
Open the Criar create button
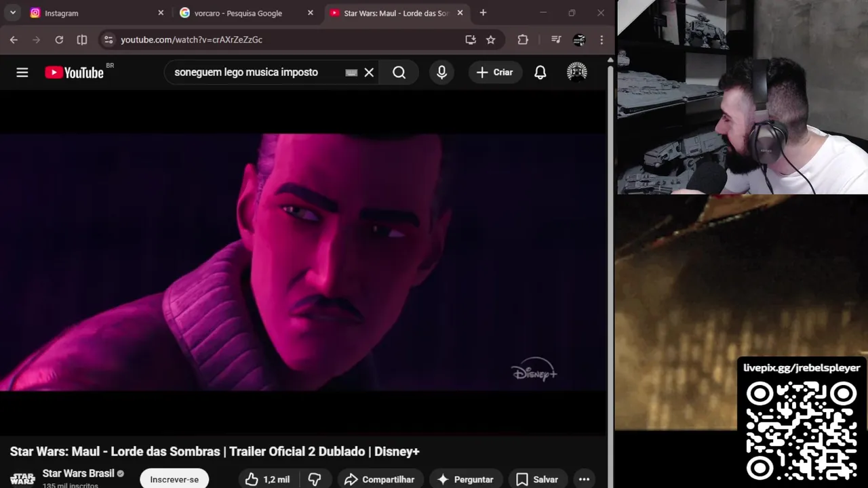pos(495,73)
